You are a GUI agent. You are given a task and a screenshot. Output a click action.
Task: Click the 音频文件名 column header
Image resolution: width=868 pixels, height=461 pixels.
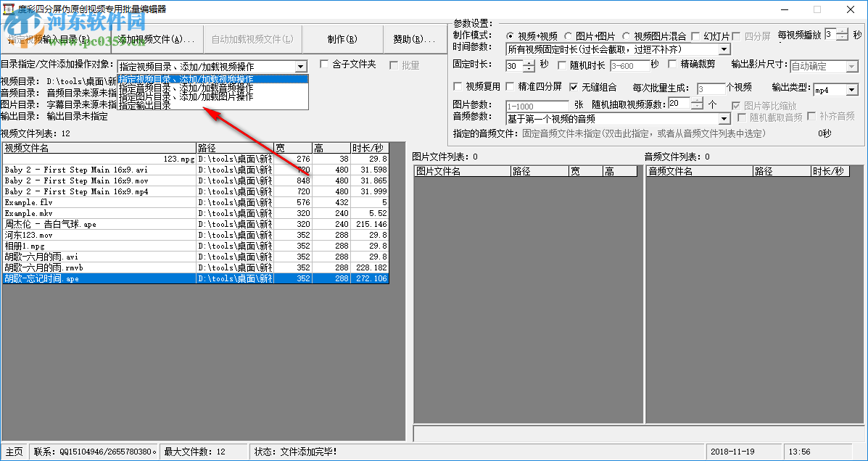pyautogui.click(x=700, y=172)
